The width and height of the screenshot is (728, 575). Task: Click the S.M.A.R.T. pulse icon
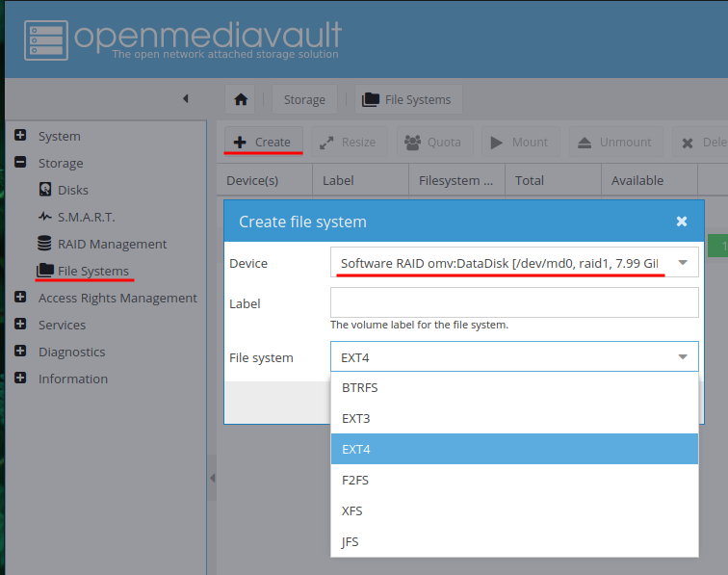(45, 216)
